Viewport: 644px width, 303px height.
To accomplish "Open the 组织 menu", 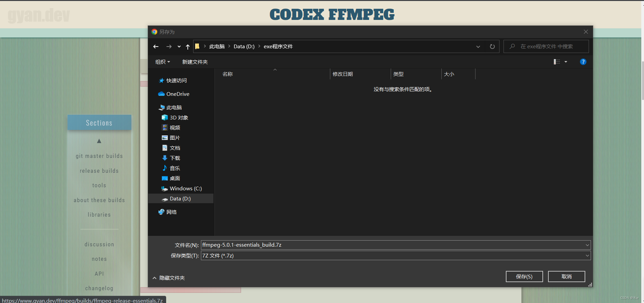I will coord(162,62).
